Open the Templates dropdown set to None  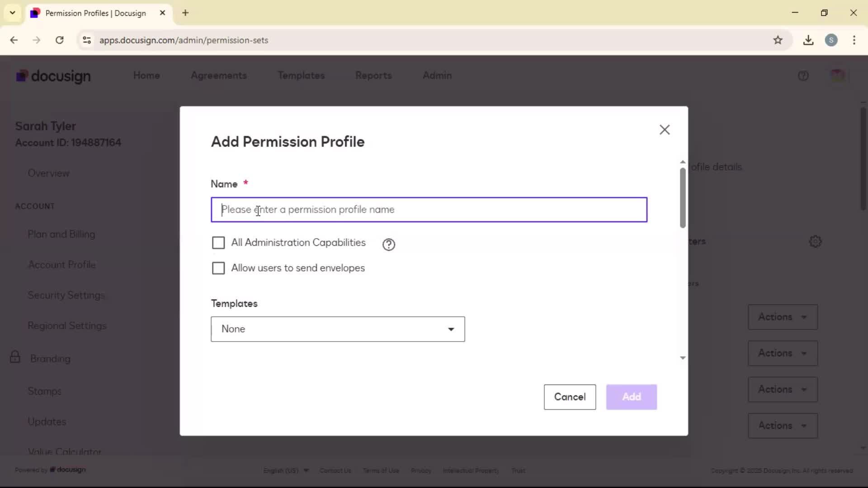[337, 329]
